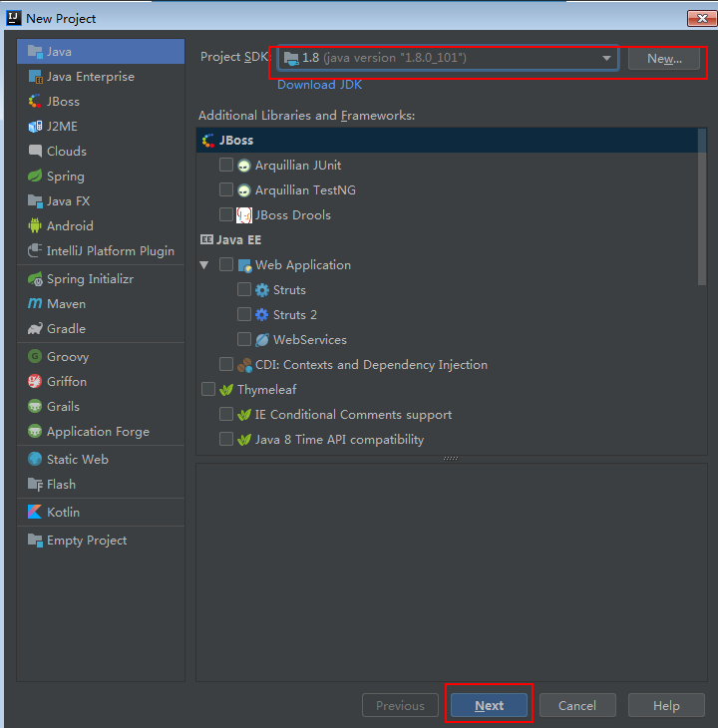Click the CDI cookies icon
Image resolution: width=718 pixels, height=728 pixels.
pyautogui.click(x=244, y=365)
